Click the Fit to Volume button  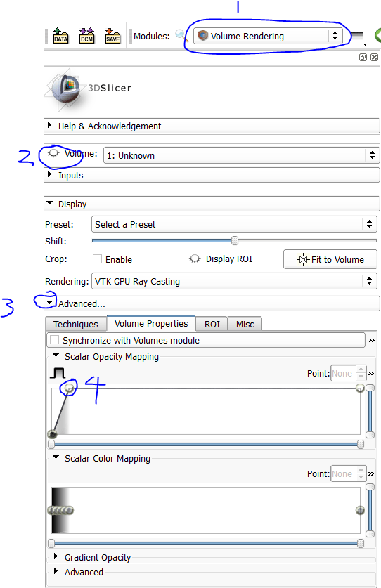coord(330,259)
